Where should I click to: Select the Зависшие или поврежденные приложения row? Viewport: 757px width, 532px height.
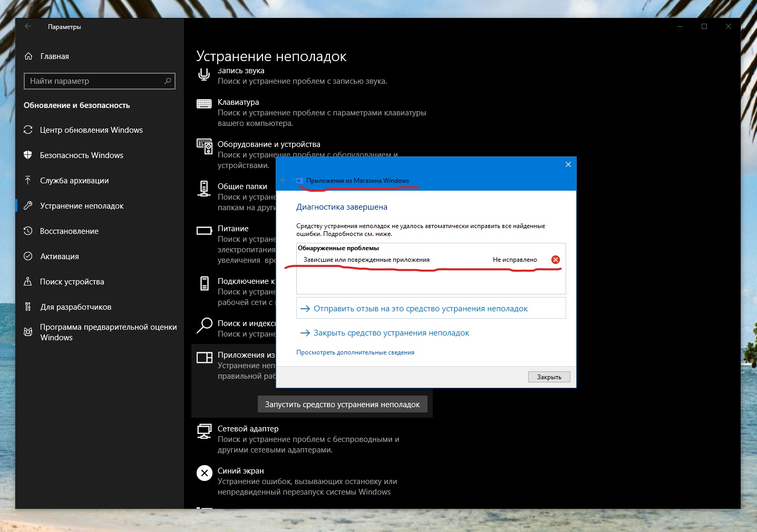[431, 260]
